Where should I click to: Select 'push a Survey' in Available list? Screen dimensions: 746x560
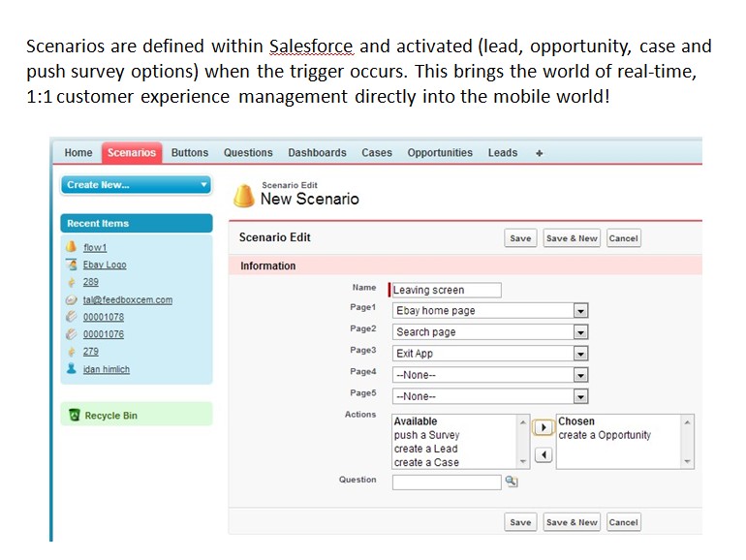point(426,435)
